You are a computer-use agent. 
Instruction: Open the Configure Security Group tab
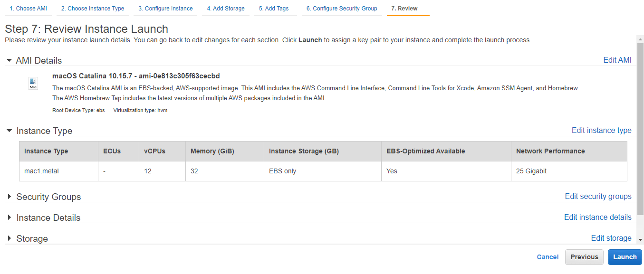(x=342, y=9)
